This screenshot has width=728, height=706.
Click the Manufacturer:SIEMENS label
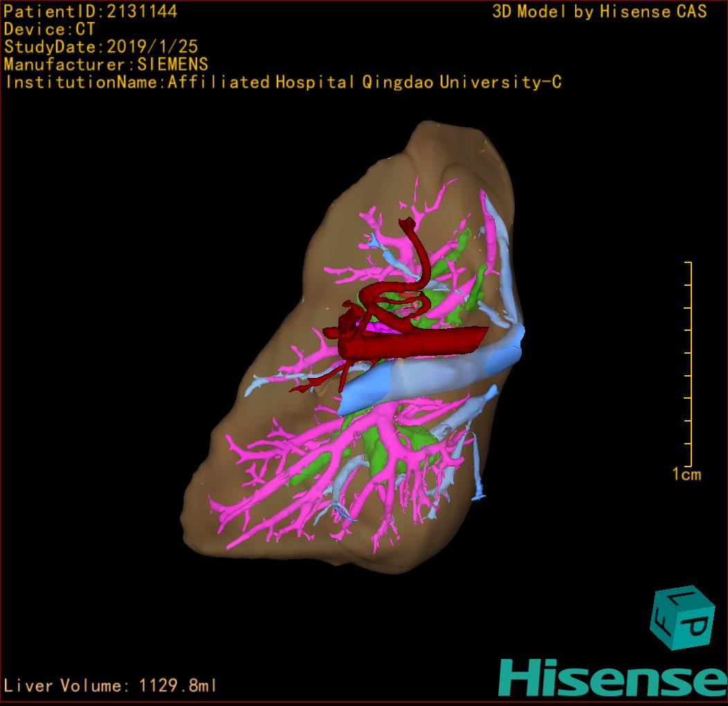tap(106, 64)
